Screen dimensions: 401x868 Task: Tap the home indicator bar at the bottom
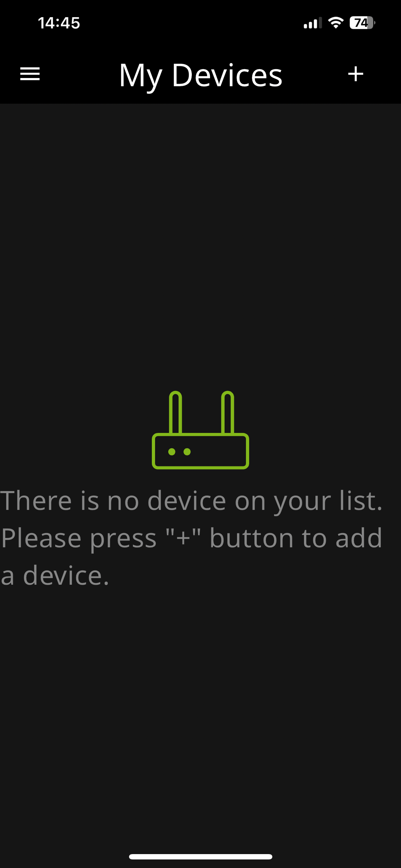(200, 857)
